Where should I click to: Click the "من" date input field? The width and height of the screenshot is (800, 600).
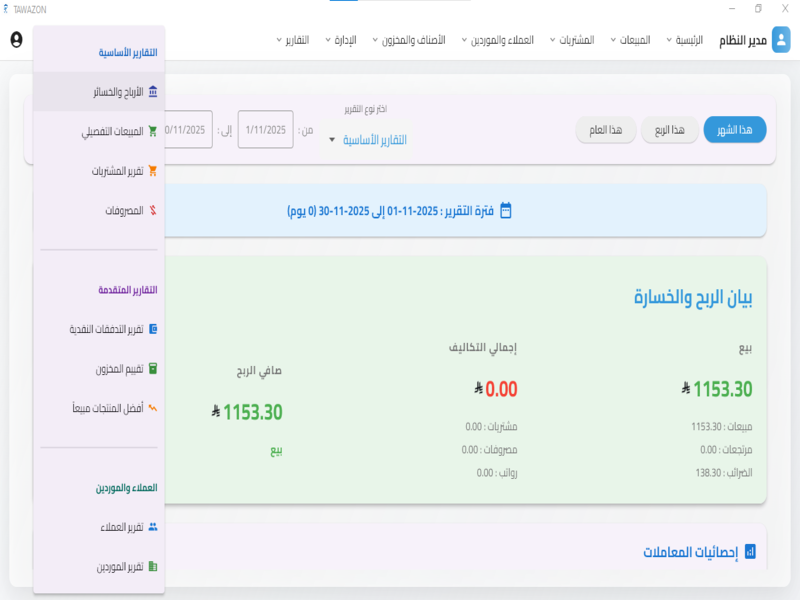point(265,131)
